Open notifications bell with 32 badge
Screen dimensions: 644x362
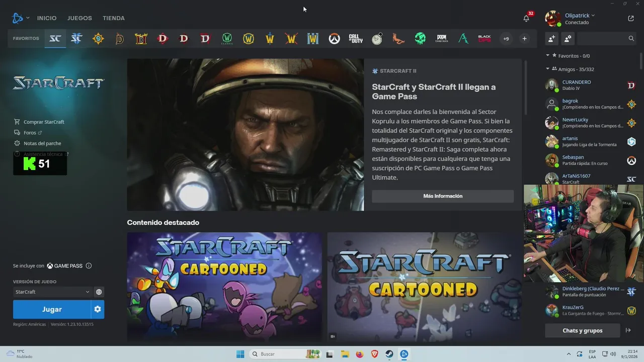point(526,18)
